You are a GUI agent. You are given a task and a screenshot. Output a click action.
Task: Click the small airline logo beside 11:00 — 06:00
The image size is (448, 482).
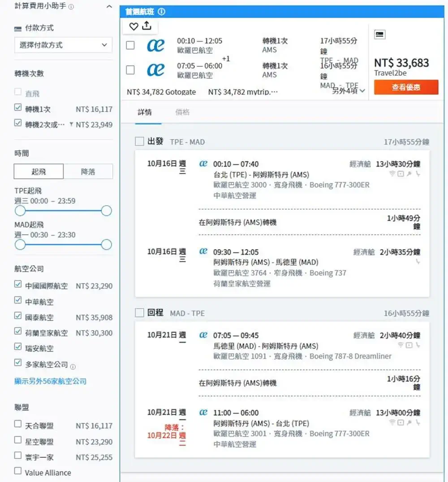click(x=203, y=412)
